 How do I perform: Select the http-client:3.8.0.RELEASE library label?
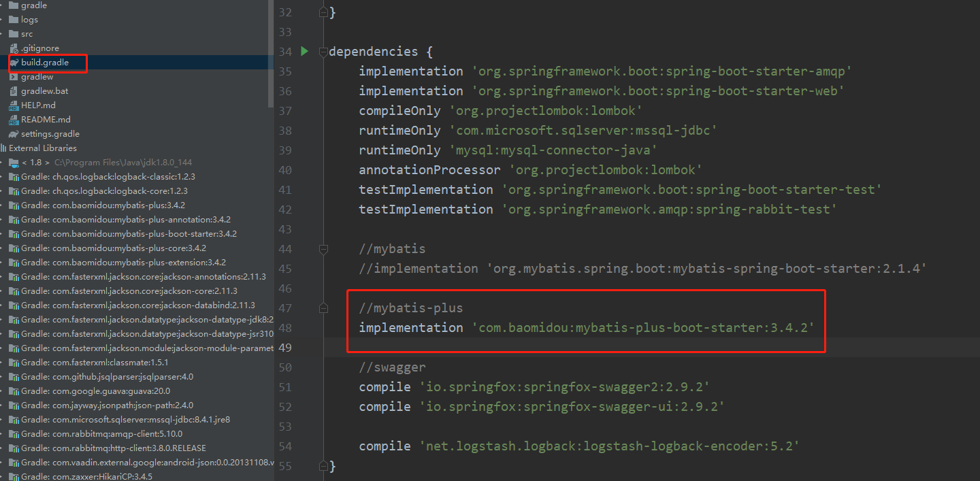point(114,448)
